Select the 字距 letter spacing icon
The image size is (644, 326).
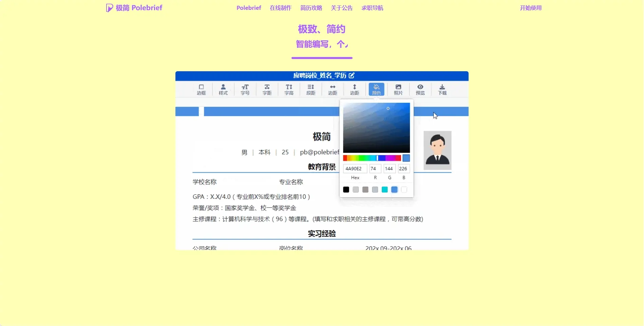[267, 89]
